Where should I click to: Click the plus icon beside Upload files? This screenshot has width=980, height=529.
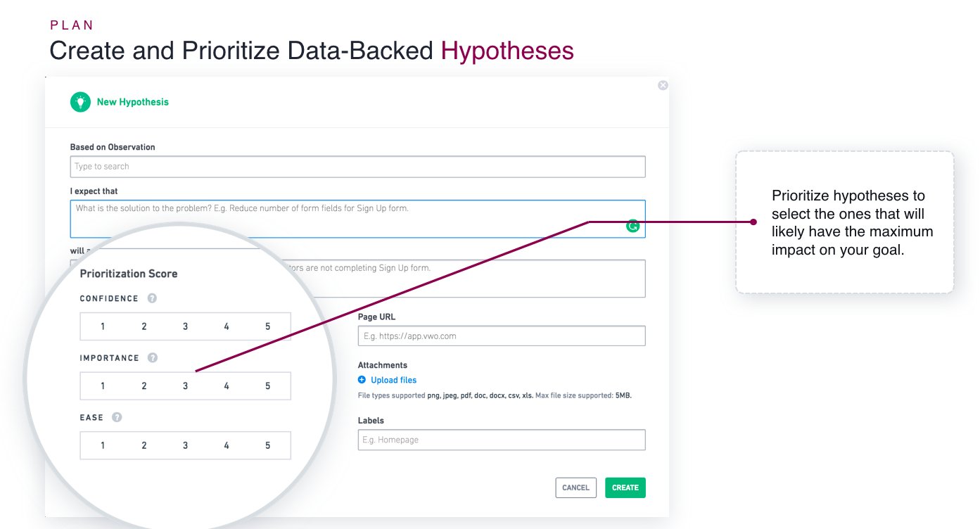click(x=362, y=380)
